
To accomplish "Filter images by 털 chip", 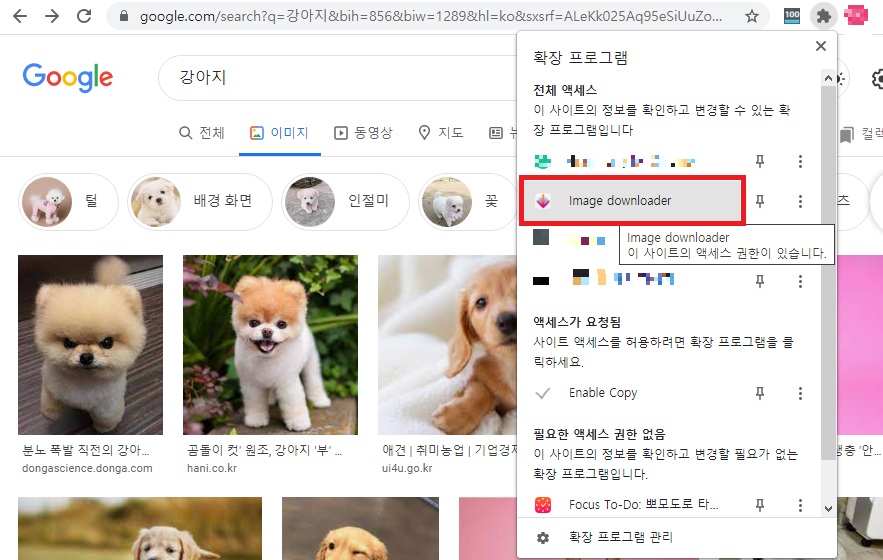I will click(68, 201).
